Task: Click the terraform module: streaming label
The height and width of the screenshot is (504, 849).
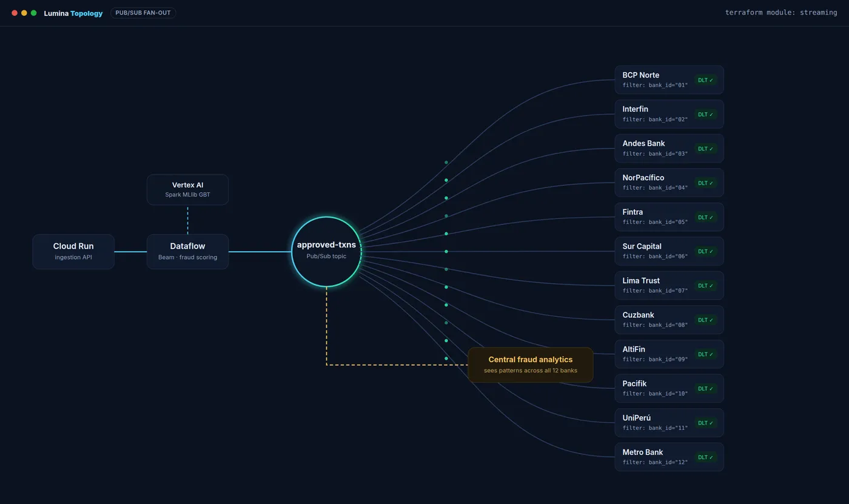Action: 781,13
